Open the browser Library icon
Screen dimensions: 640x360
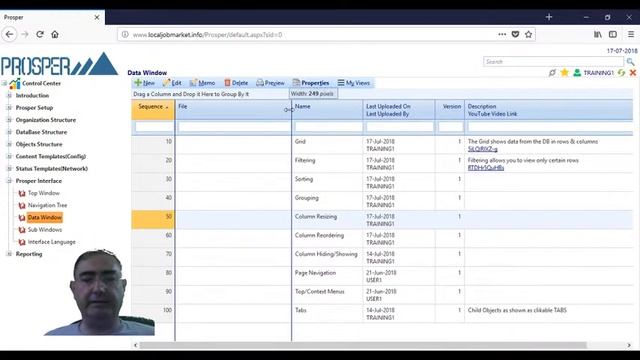(598, 35)
